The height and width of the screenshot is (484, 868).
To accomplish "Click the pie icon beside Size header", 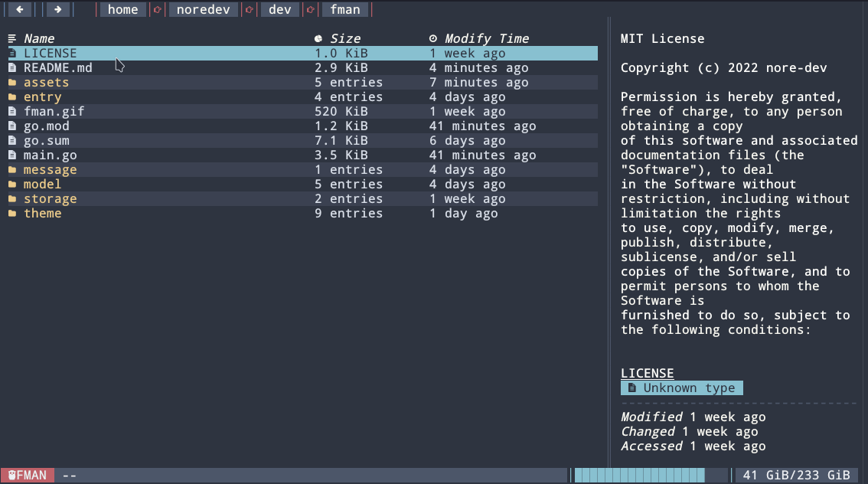I will tap(318, 39).
